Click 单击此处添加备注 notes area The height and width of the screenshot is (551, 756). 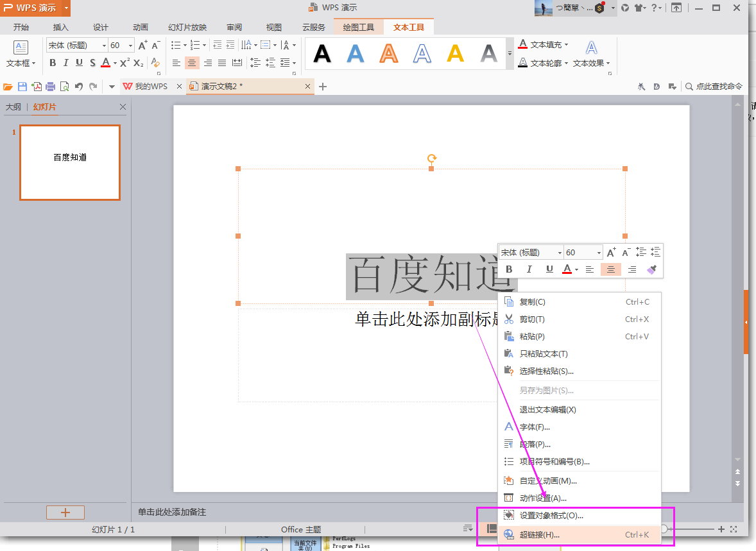172,512
